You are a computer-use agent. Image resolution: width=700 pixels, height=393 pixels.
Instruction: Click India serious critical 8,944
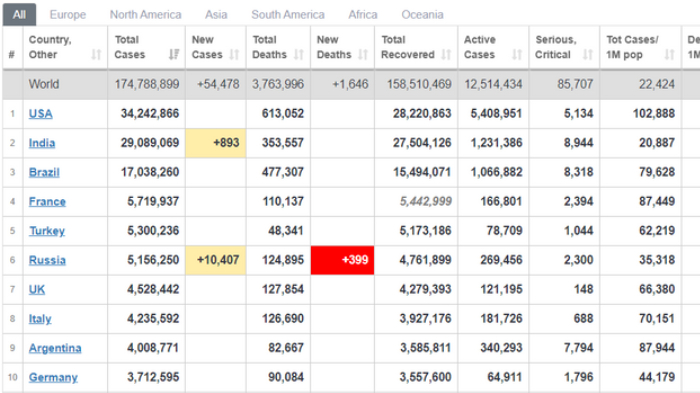coord(579,143)
